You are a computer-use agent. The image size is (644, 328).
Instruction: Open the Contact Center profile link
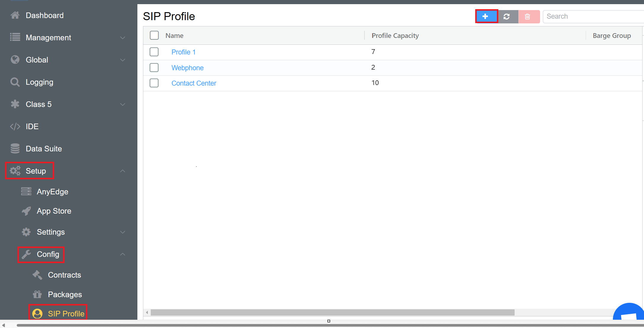194,83
